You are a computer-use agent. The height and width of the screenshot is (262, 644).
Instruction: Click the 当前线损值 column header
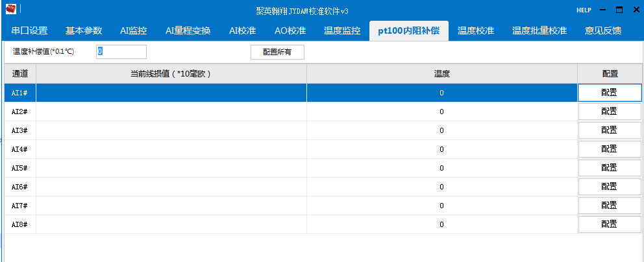pyautogui.click(x=171, y=74)
